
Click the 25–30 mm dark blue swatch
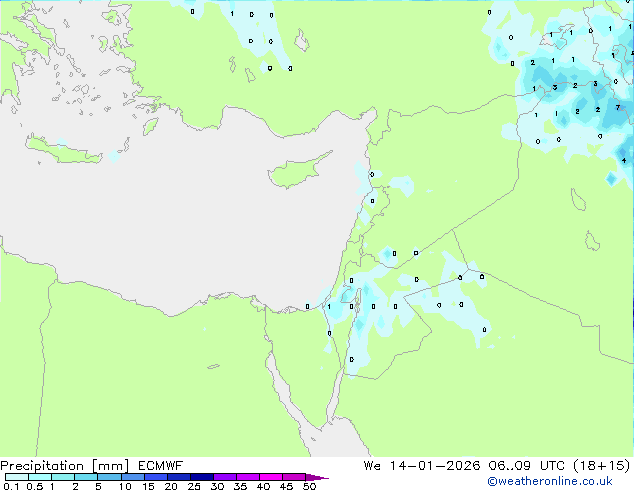[x=201, y=477]
